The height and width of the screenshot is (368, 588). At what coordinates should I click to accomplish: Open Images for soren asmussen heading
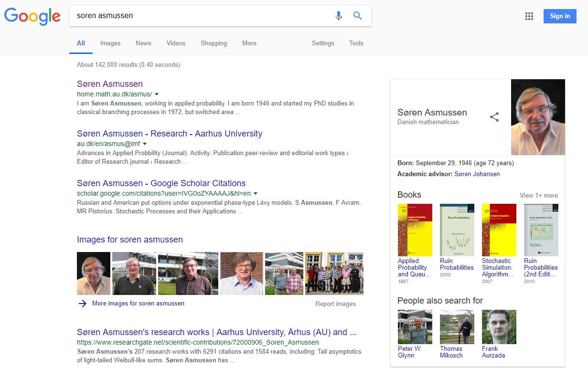[x=130, y=240]
